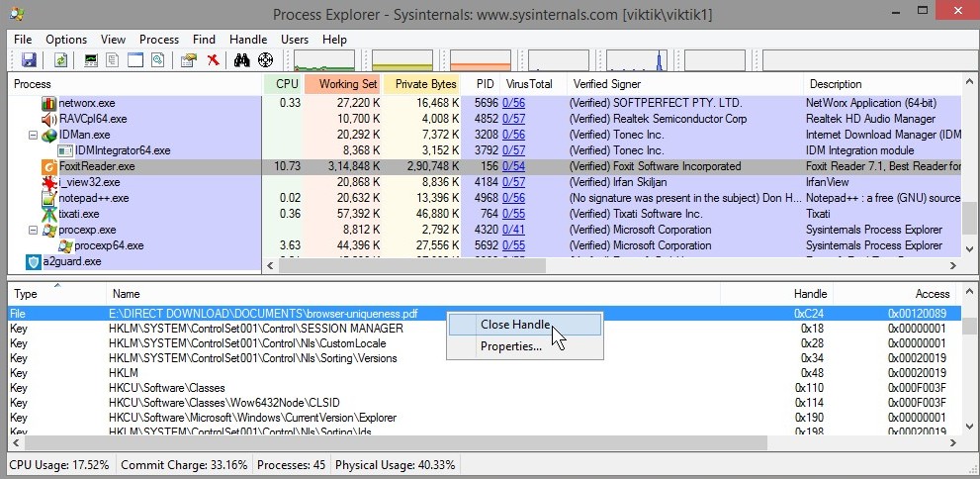Click the red X Kill Process icon
Viewport: 980px width, 479px height.
214,60
